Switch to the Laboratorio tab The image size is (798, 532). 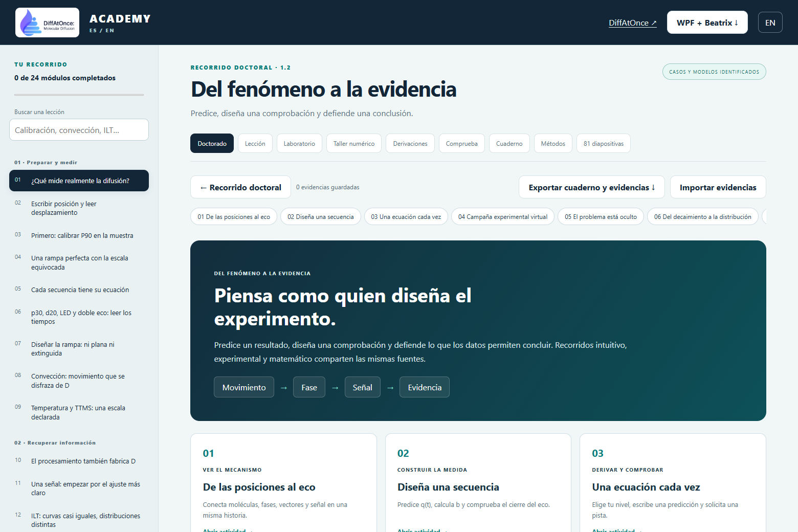tap(299, 143)
